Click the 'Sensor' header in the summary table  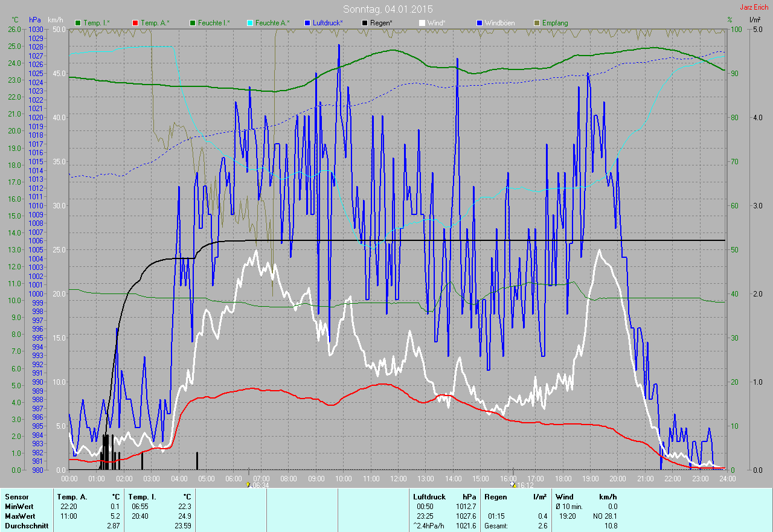coord(16,497)
